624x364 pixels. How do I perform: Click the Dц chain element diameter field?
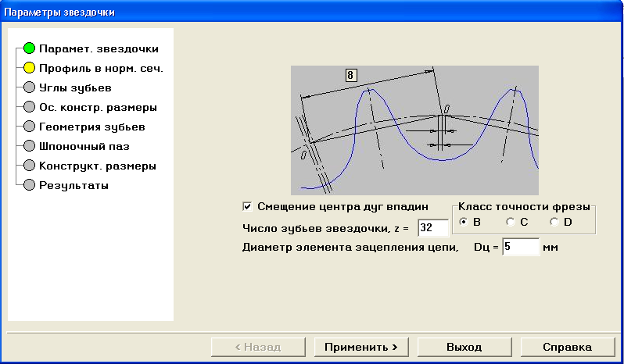point(521,247)
